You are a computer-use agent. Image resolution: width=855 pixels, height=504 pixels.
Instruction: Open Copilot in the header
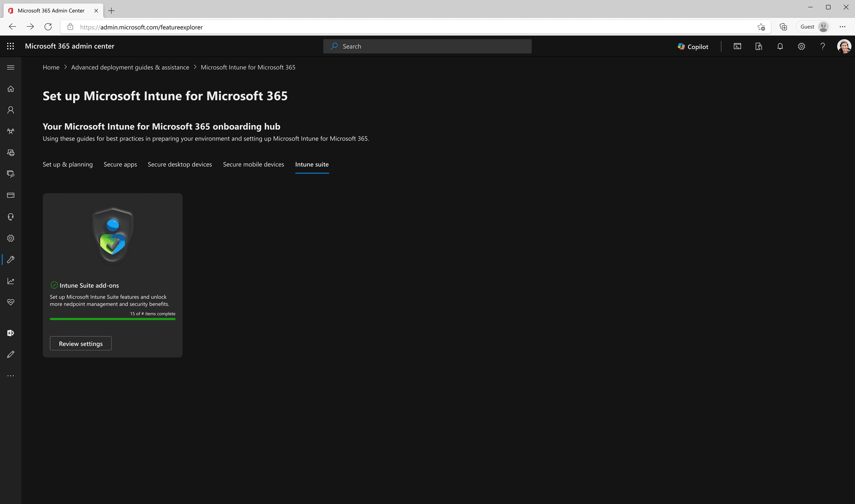693,47
